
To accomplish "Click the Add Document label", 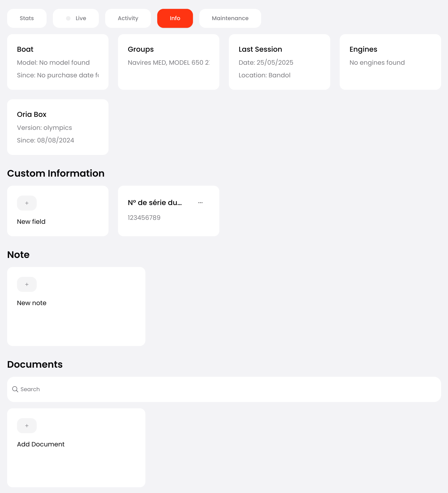I will (41, 444).
